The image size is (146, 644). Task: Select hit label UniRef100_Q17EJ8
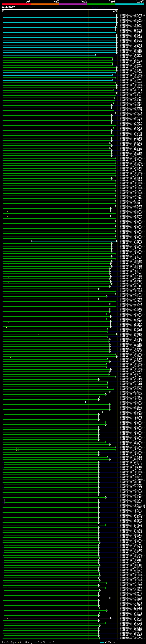131,306
